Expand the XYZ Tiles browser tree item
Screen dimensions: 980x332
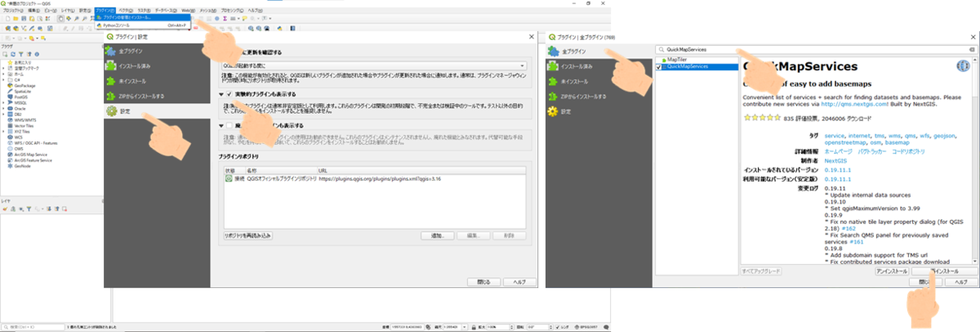pos(3,131)
